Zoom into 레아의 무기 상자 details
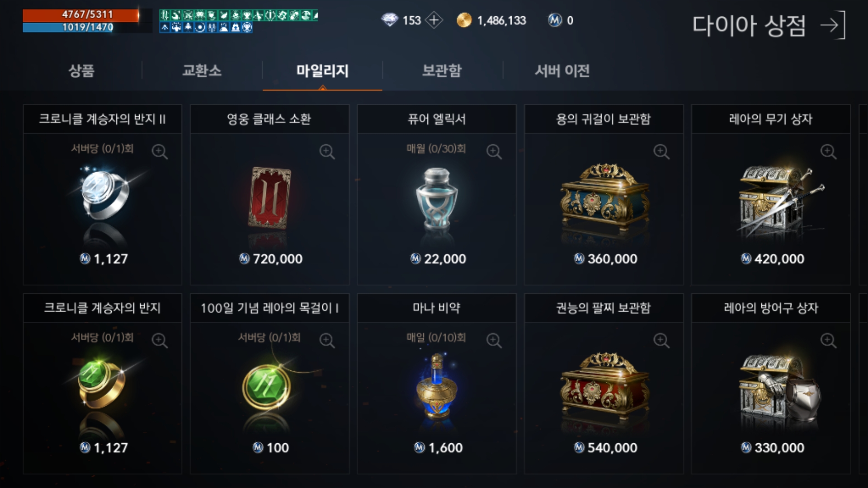 click(829, 152)
